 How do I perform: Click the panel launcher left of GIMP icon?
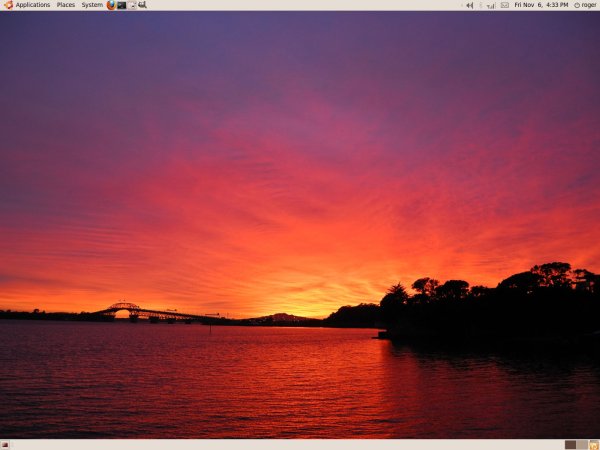(132, 5)
